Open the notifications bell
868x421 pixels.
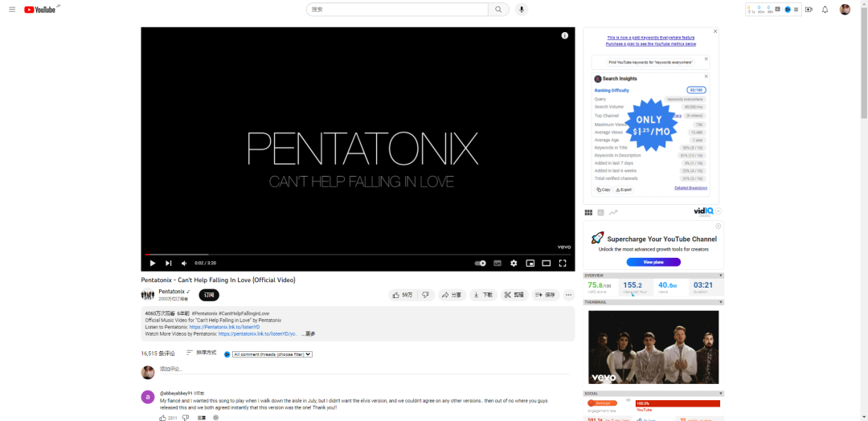825,10
